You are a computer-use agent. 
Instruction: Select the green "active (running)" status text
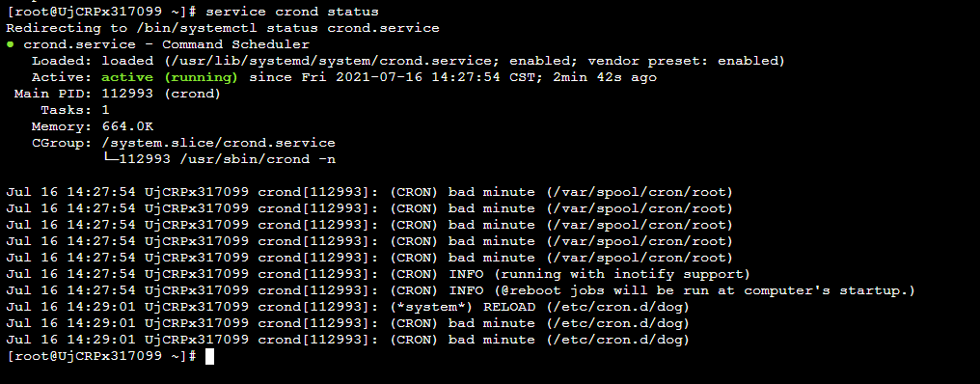[170, 77]
